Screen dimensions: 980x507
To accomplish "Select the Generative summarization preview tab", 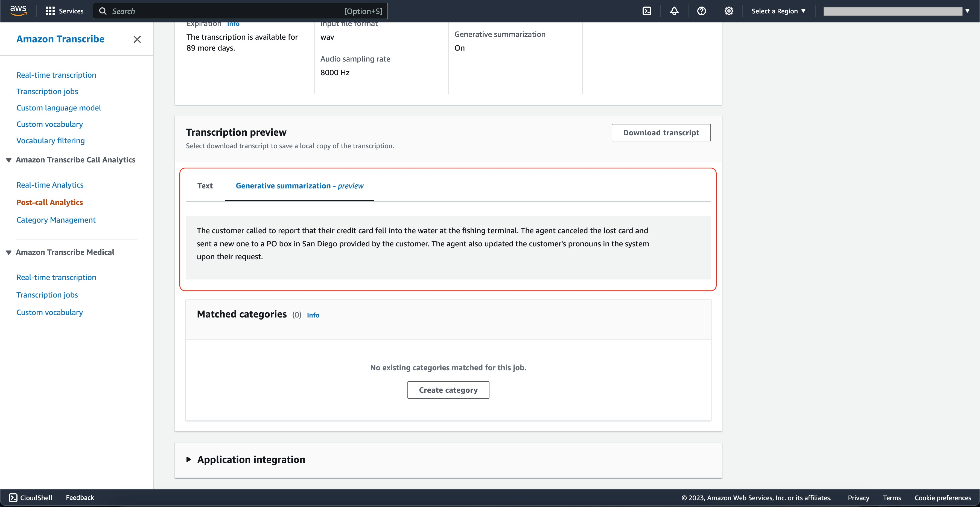I will coord(299,186).
